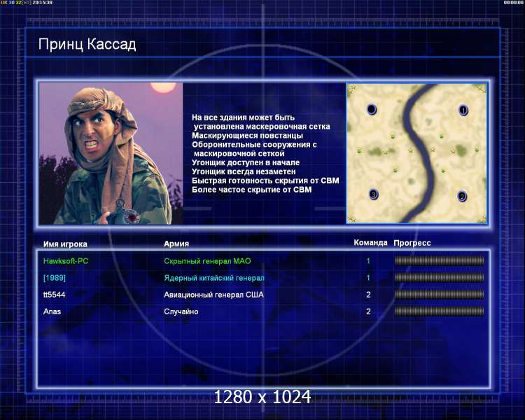
Task: Select player name 'tt5544'
Action: pyautogui.click(x=54, y=295)
